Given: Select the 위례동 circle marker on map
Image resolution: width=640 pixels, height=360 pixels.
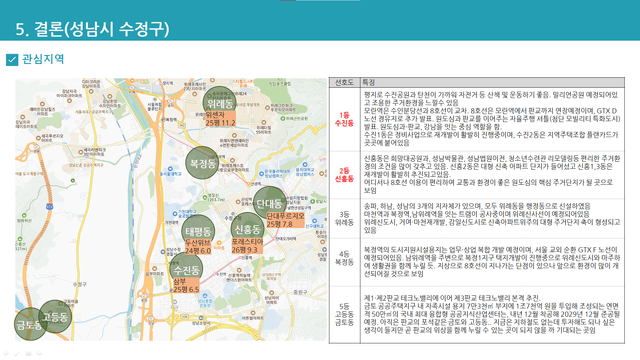Looking at the screenshot, I should pos(220,102).
